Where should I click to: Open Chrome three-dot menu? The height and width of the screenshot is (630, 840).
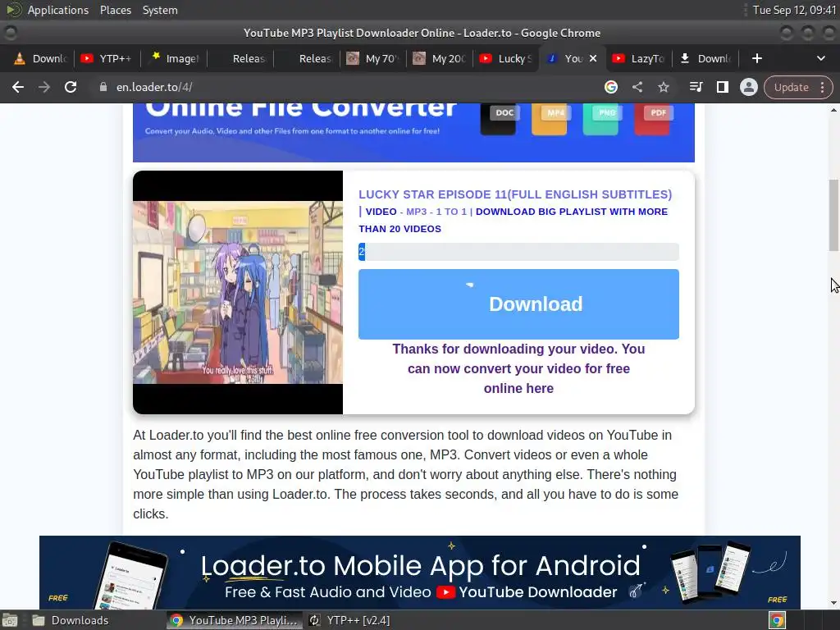tap(822, 87)
